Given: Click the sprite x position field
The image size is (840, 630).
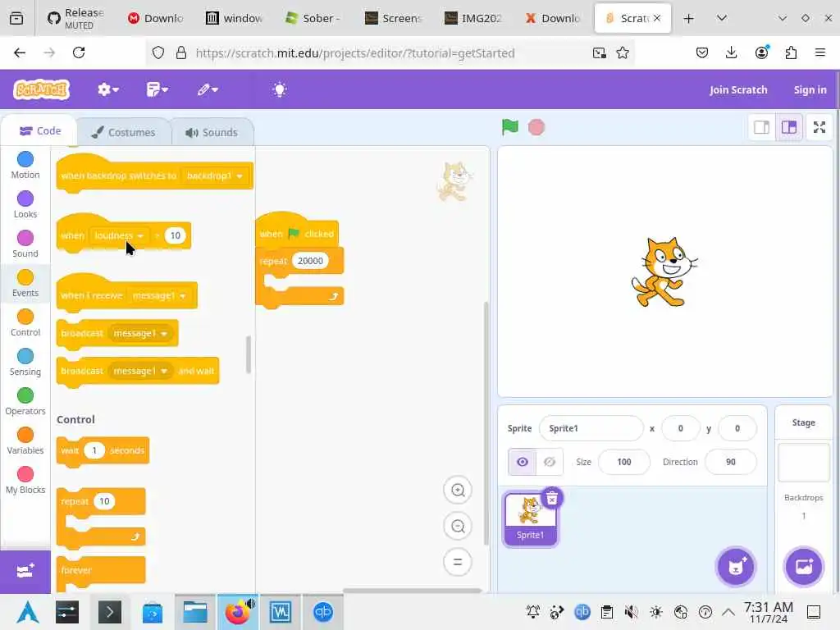Looking at the screenshot, I should point(680,428).
